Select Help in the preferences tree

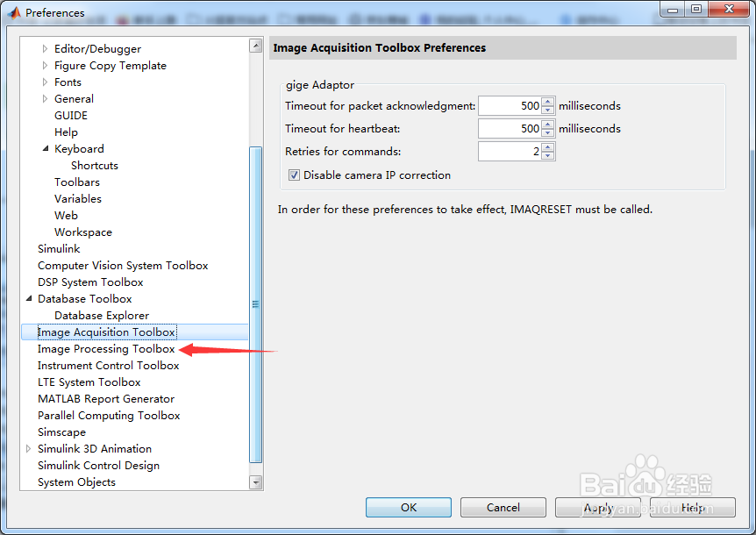click(66, 132)
